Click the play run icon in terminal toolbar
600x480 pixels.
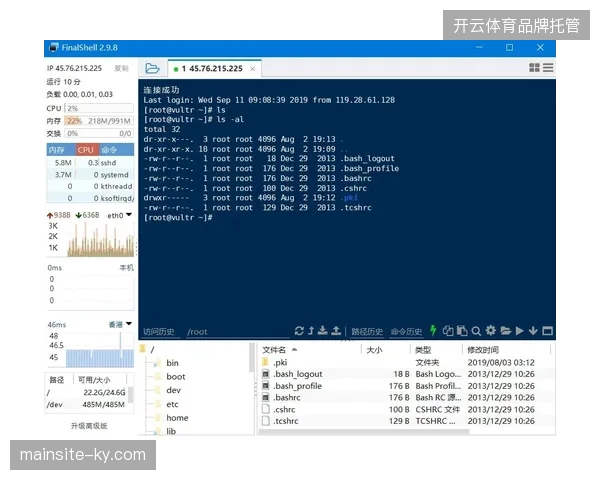coord(519,331)
